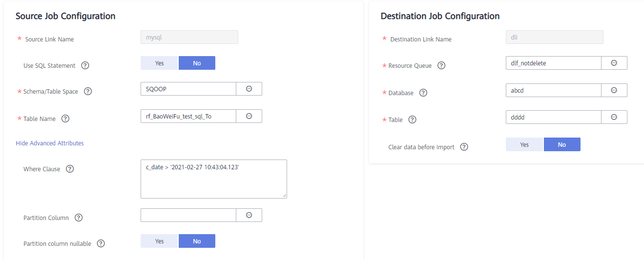
Task: Select No for Use SQL Statement
Action: click(197, 63)
